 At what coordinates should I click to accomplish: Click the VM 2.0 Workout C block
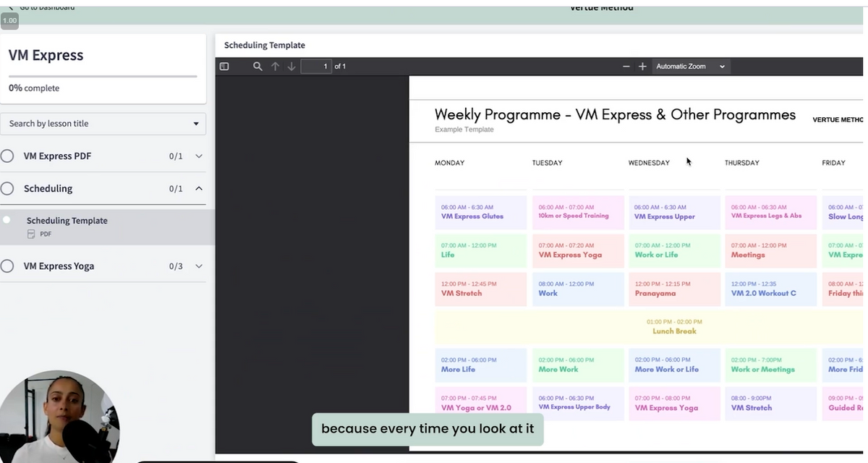[771, 289]
